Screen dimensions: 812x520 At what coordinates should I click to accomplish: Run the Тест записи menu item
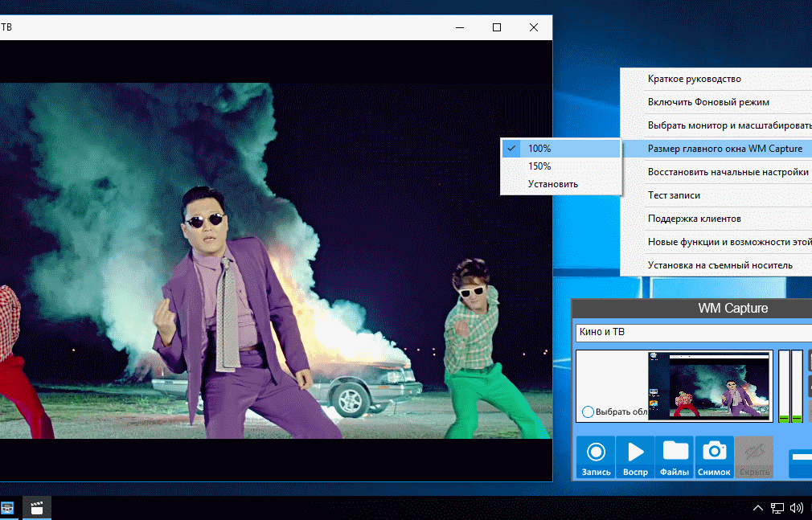click(716, 195)
